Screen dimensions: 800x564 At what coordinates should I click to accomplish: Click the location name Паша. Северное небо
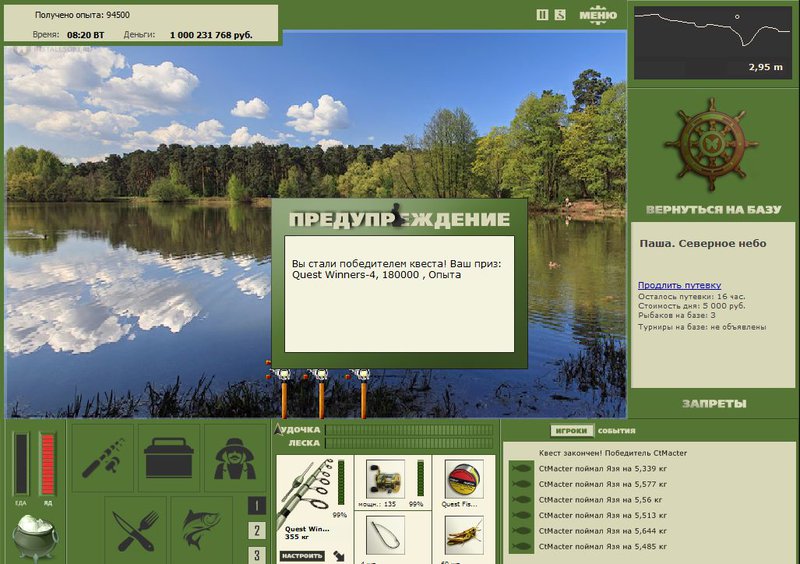(x=703, y=243)
